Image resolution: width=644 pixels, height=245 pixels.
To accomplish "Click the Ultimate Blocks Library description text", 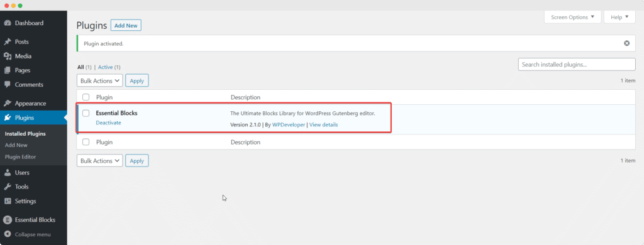I will 303,113.
